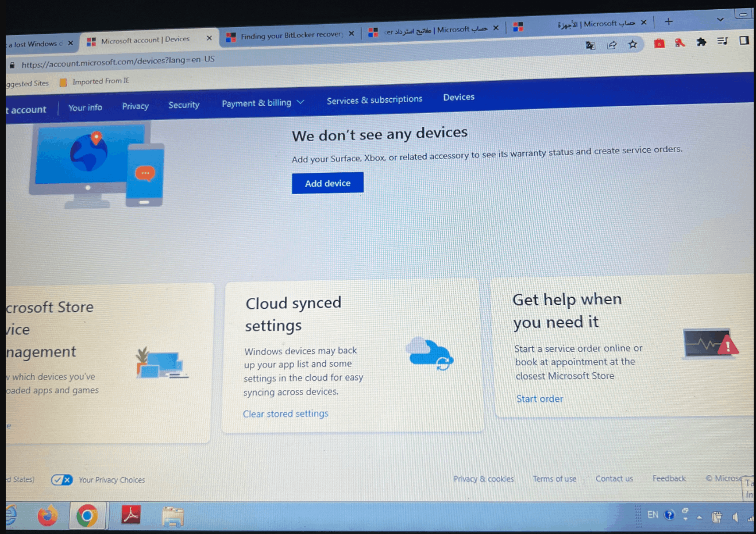756x534 pixels.
Task: Click the Start order link
Action: [x=539, y=398]
